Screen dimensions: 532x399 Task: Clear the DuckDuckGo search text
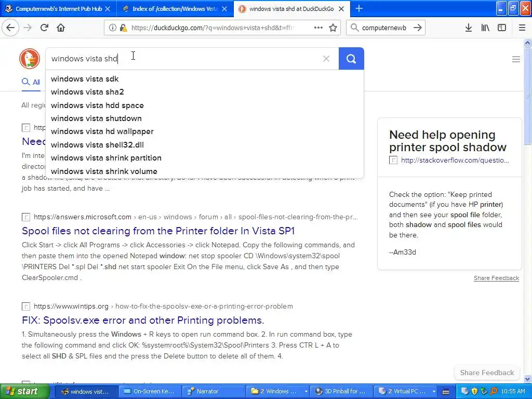326,59
